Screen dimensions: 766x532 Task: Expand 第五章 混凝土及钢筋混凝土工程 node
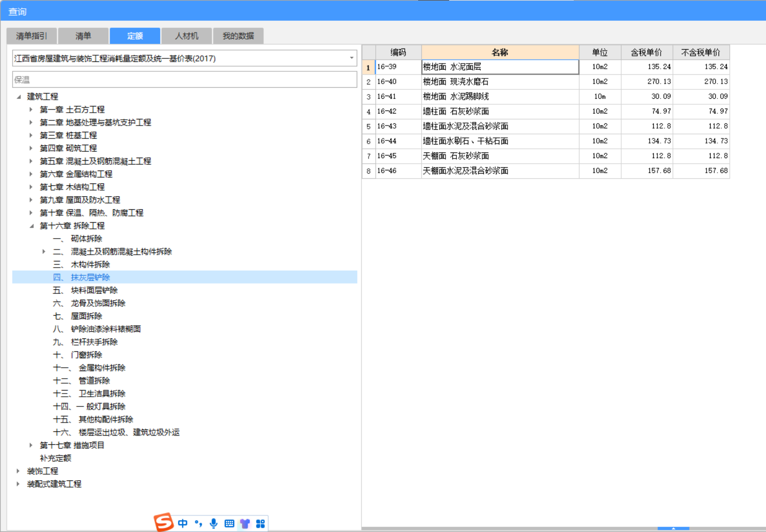pos(31,161)
